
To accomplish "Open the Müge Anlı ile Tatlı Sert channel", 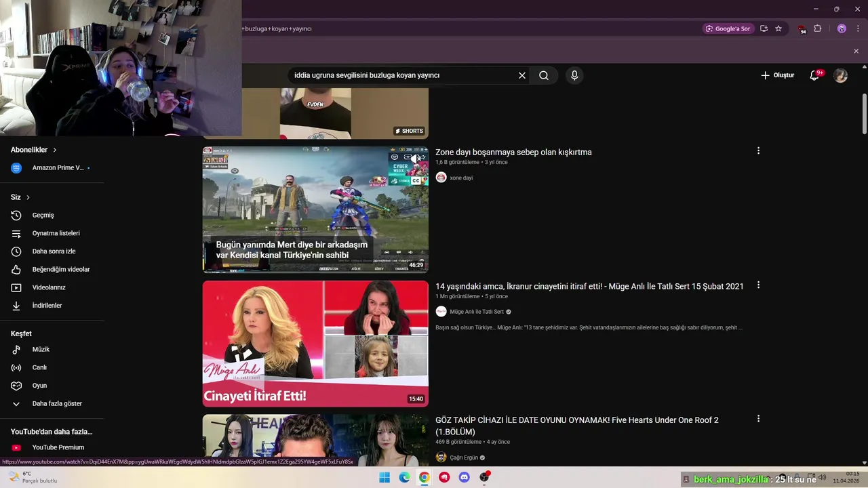I will coord(477,312).
